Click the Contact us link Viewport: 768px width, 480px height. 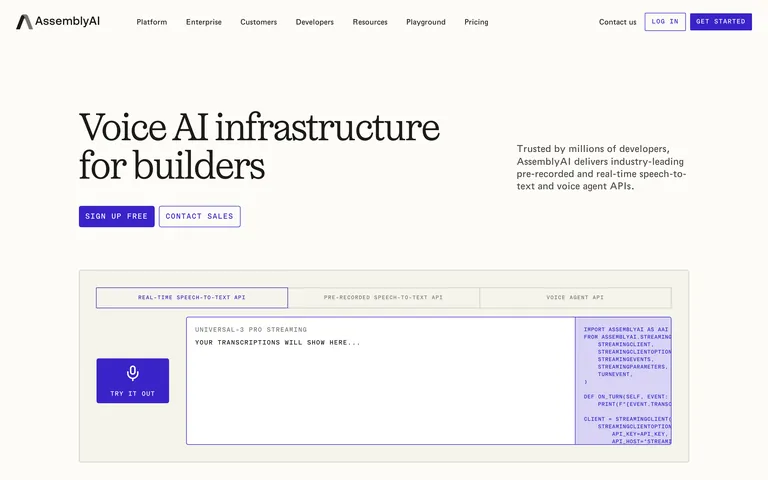pos(617,22)
